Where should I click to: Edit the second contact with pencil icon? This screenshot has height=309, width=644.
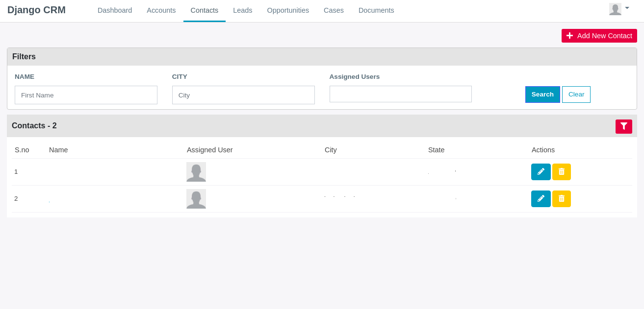click(541, 199)
